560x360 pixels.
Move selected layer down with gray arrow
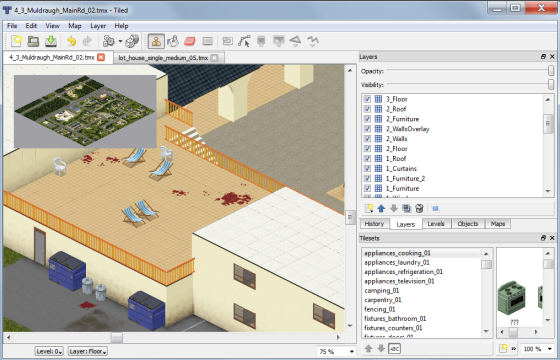(x=394, y=209)
